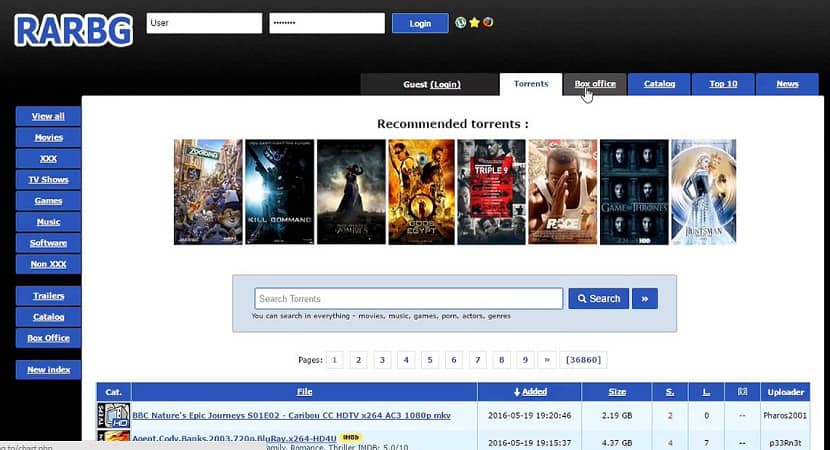830x450 pixels.
Task: Click the Search Torrents input field
Action: [x=408, y=299]
